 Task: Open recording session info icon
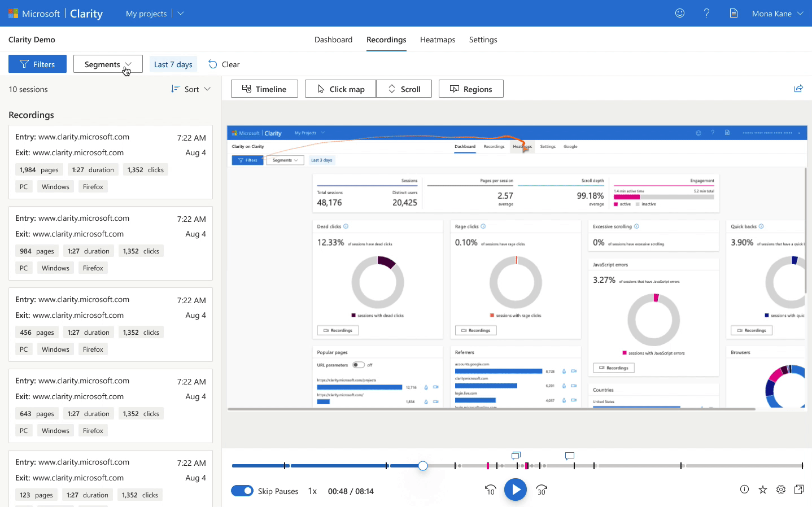pyautogui.click(x=744, y=490)
